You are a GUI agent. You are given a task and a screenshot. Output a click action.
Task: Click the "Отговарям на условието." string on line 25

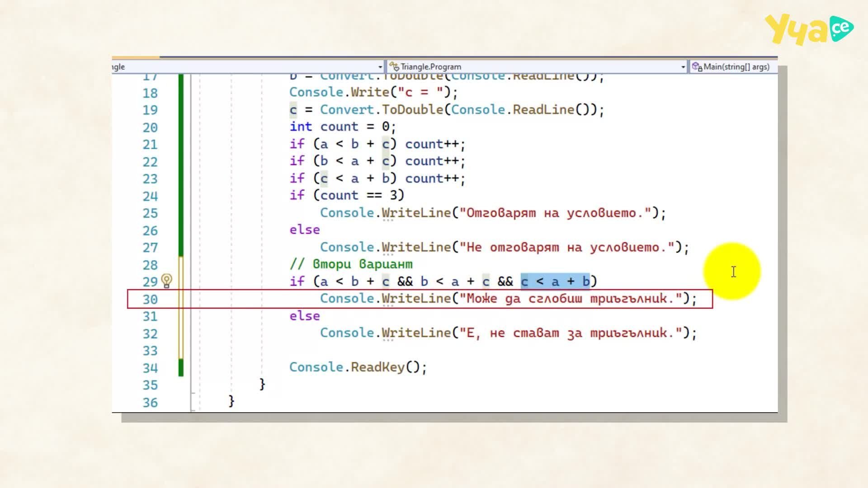(x=555, y=212)
